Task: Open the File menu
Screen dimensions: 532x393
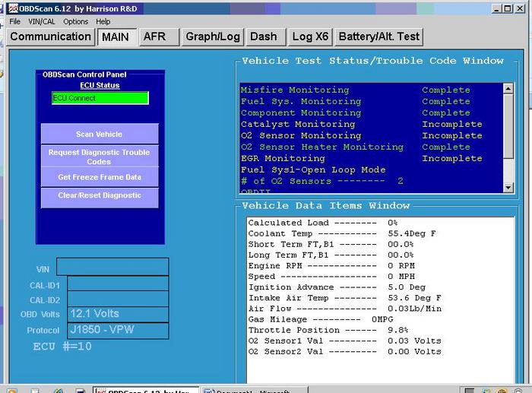Action: 14,22
